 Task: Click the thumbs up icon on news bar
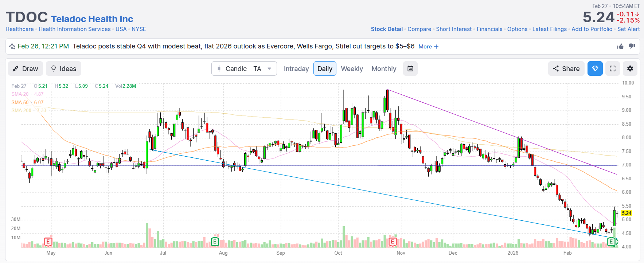pos(620,46)
